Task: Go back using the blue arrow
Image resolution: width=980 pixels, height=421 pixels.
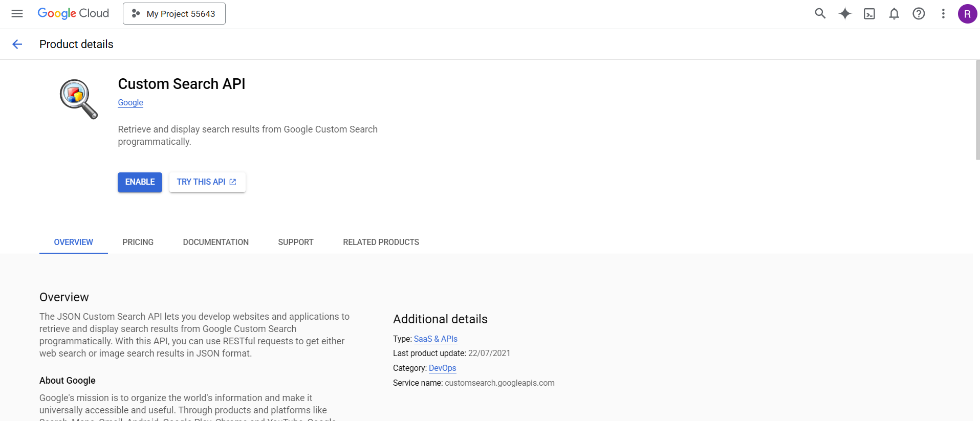Action: (x=17, y=45)
